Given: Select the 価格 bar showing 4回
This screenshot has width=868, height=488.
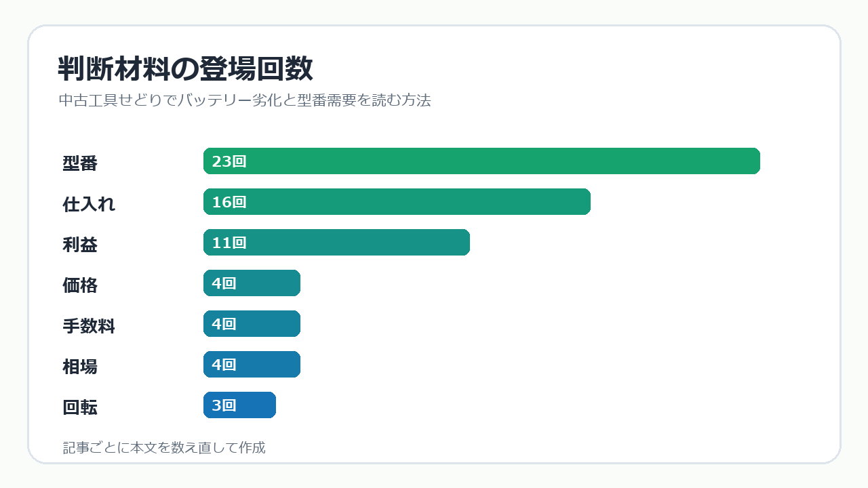Looking at the screenshot, I should click(x=252, y=283).
